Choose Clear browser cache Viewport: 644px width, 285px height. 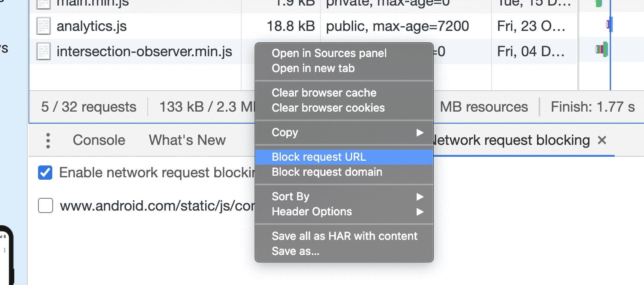click(x=324, y=93)
